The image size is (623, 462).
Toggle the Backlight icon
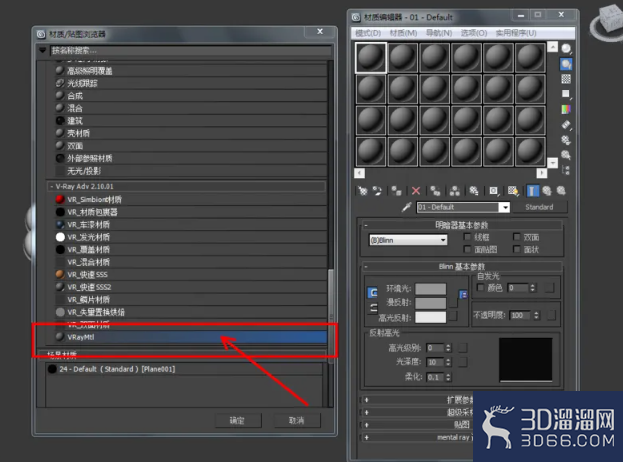point(566,64)
